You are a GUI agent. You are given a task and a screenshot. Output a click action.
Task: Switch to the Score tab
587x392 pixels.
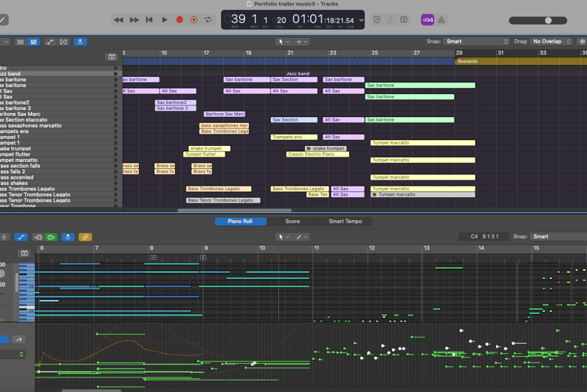point(292,222)
